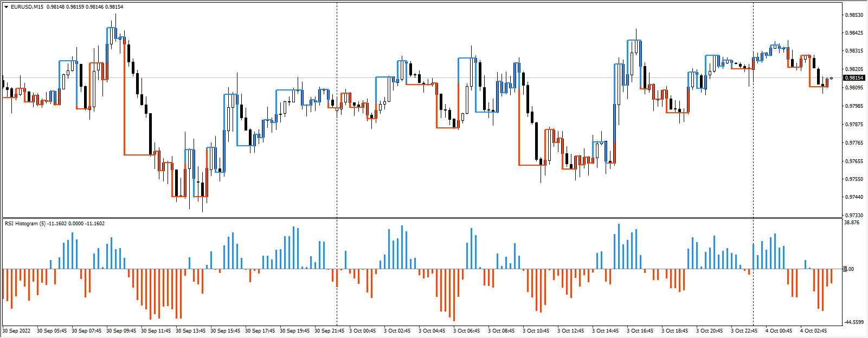
Task: Click the 3 Oct 06:45 time label
Action: tap(467, 331)
